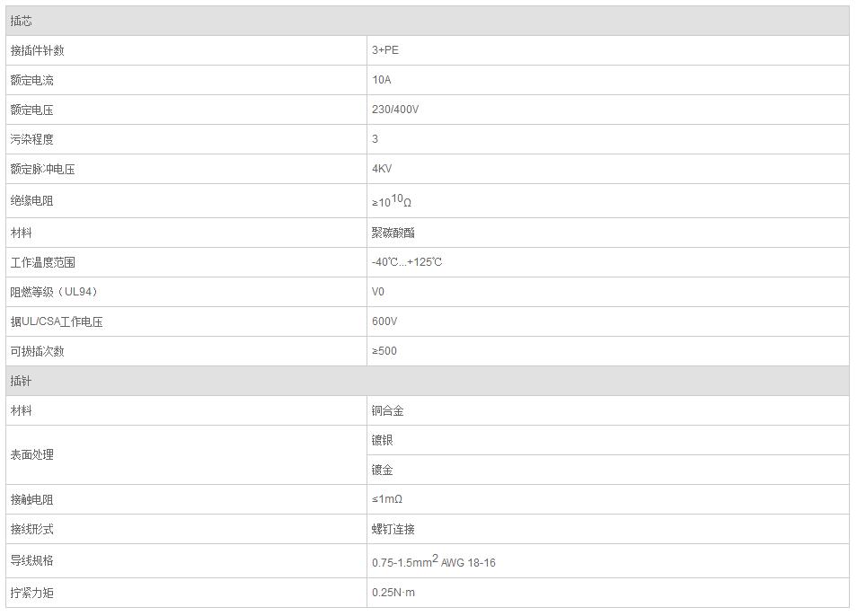Viewport: 857px width, 616px height.
Task: Click the 镀银 surface treatment value
Action: [383, 440]
